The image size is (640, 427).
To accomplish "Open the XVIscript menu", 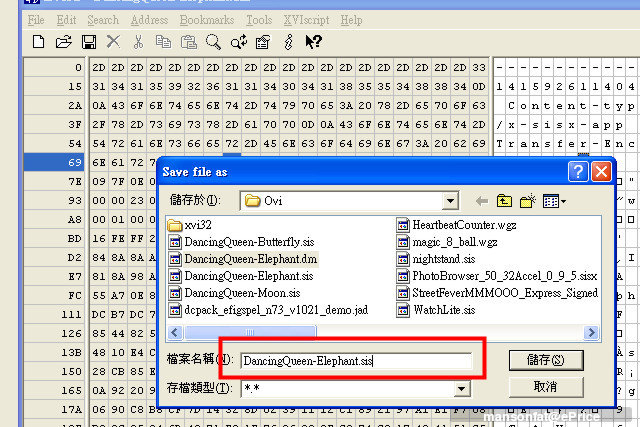I will click(307, 20).
